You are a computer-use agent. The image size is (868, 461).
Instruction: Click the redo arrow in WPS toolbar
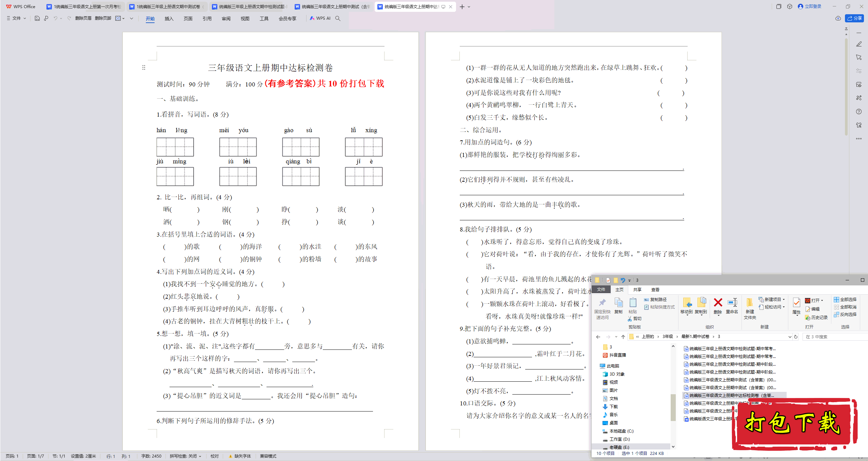click(69, 18)
